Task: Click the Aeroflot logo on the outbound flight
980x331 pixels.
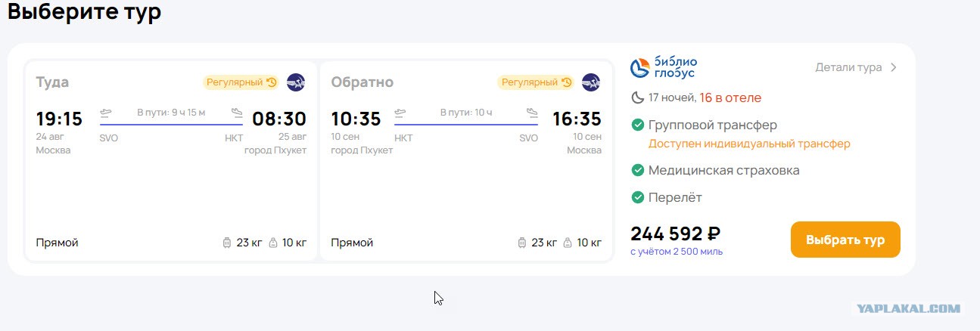Action: tap(296, 82)
